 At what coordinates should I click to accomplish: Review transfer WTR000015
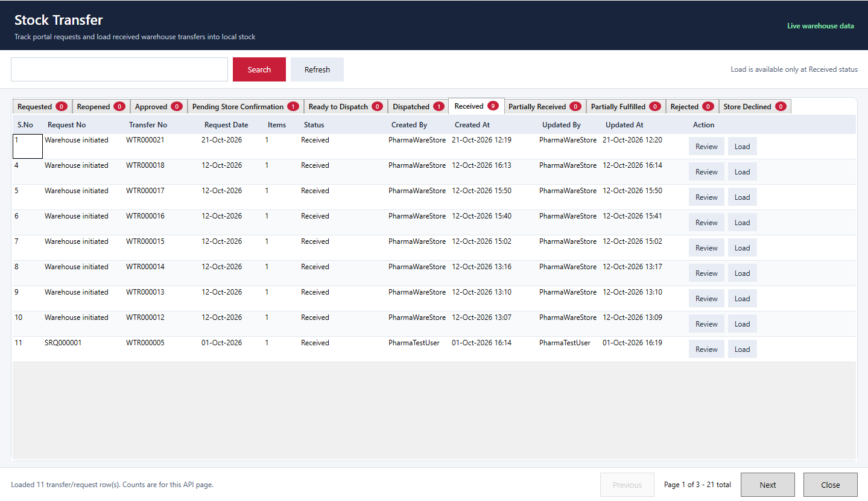(706, 248)
